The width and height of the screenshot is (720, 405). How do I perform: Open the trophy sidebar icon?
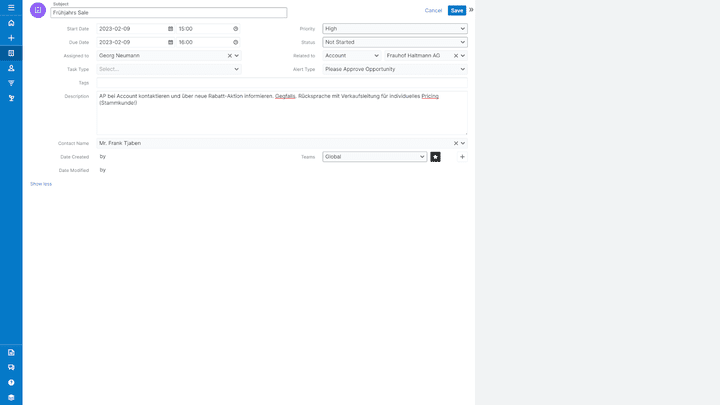[11, 98]
